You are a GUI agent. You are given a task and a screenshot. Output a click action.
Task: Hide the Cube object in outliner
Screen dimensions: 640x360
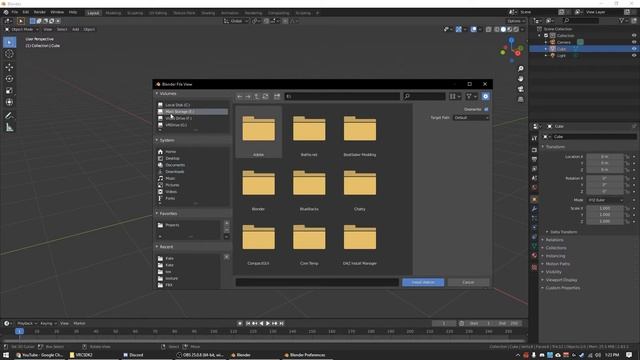(634, 49)
